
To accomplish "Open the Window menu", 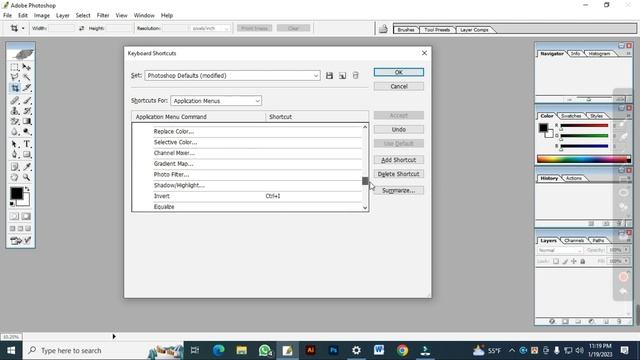I will (144, 15).
